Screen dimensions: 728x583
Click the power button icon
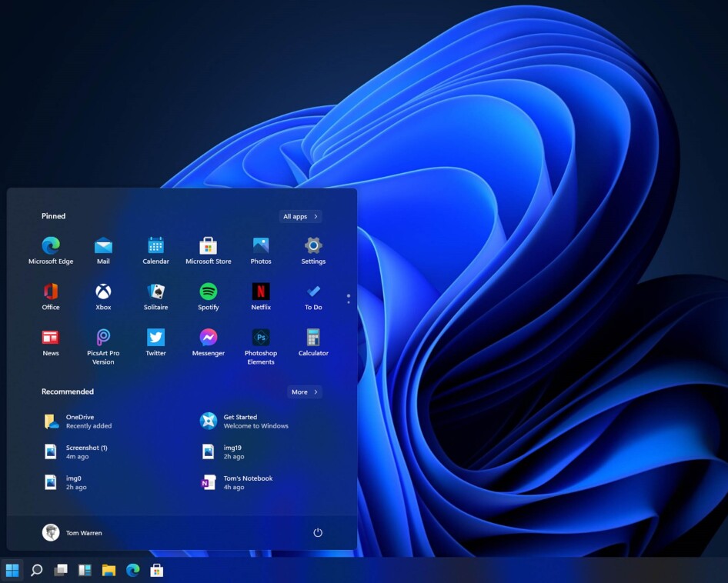click(x=318, y=532)
